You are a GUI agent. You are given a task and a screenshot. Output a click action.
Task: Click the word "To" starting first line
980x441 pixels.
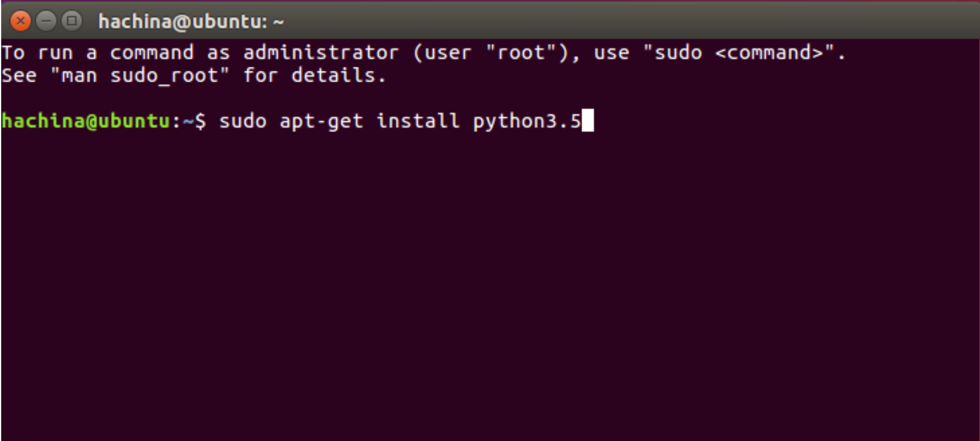[x=13, y=53]
